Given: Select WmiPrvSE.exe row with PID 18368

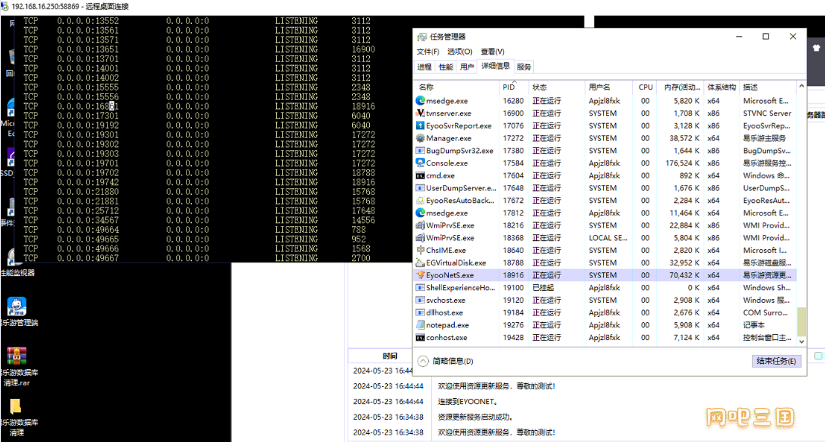Looking at the screenshot, I should [x=605, y=238].
